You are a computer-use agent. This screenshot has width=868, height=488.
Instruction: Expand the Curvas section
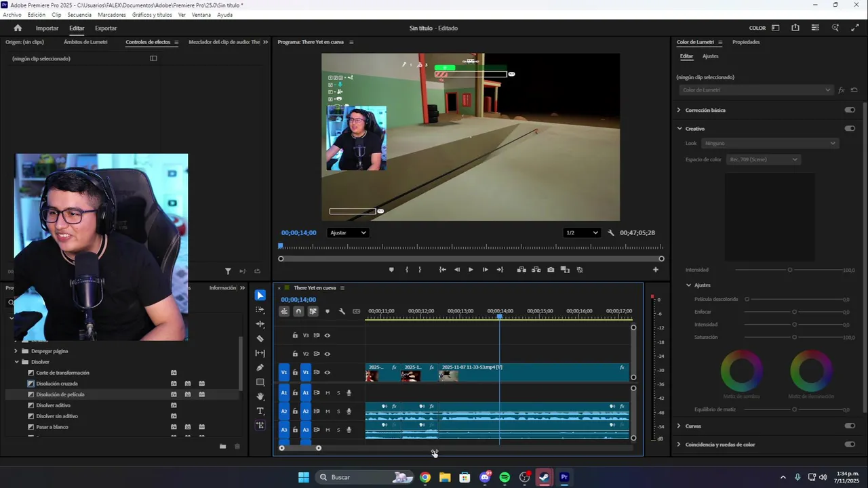point(679,426)
